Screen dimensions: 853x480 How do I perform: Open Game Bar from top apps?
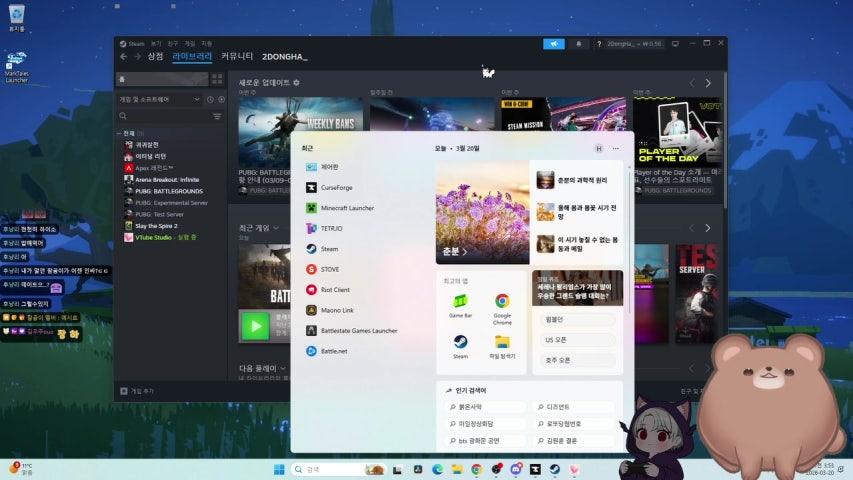pyautogui.click(x=460, y=304)
